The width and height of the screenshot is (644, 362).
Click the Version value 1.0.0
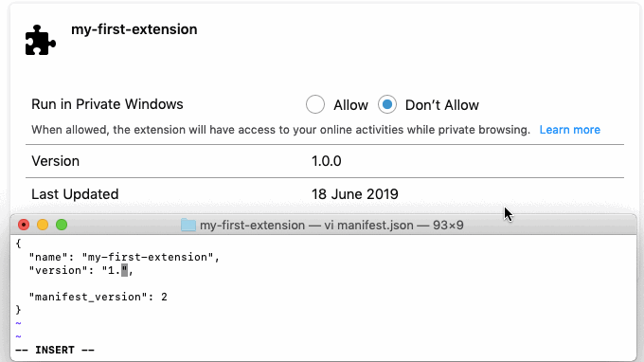326,161
